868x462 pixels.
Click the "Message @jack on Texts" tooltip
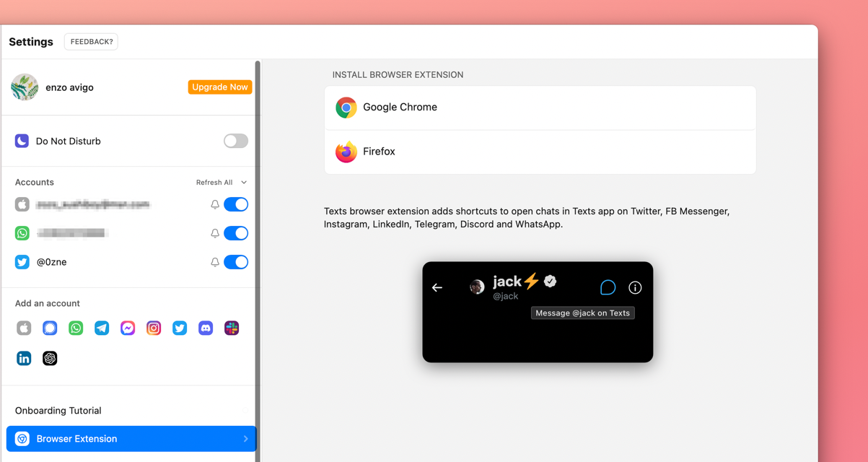[x=583, y=313]
